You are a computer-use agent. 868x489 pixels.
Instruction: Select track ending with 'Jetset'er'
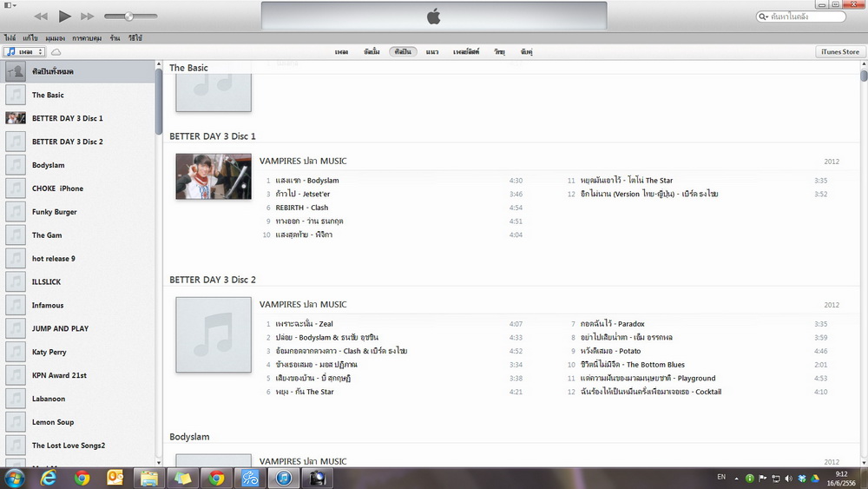pyautogui.click(x=393, y=194)
